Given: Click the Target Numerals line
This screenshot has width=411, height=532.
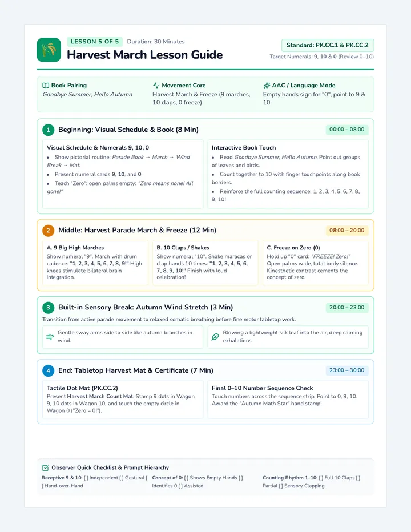Looking at the screenshot, I should click(322, 57).
